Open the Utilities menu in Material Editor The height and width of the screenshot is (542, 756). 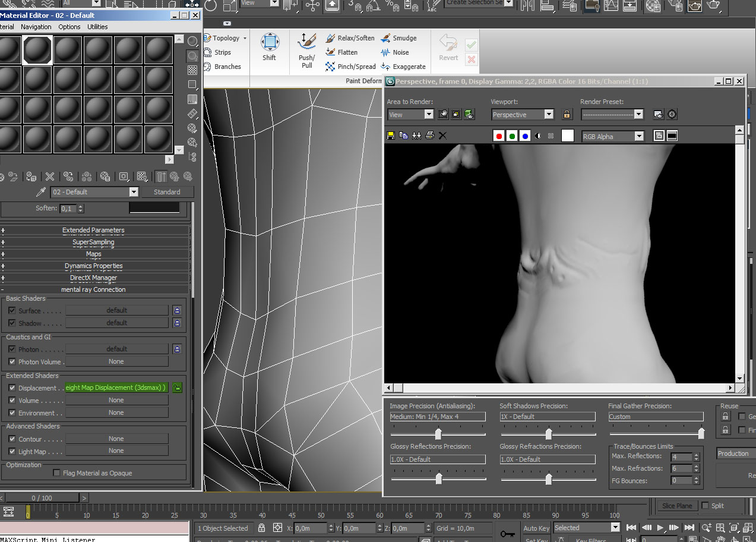tap(97, 27)
